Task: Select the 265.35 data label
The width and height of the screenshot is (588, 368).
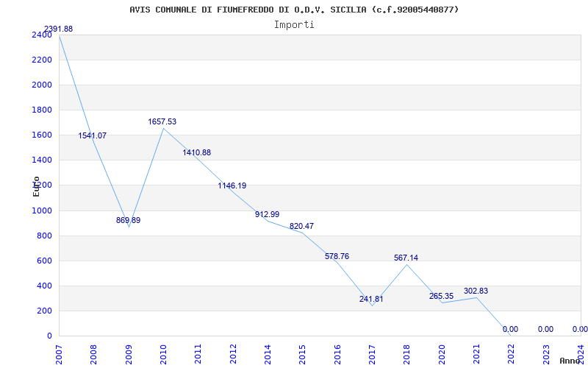Action: tap(442, 297)
